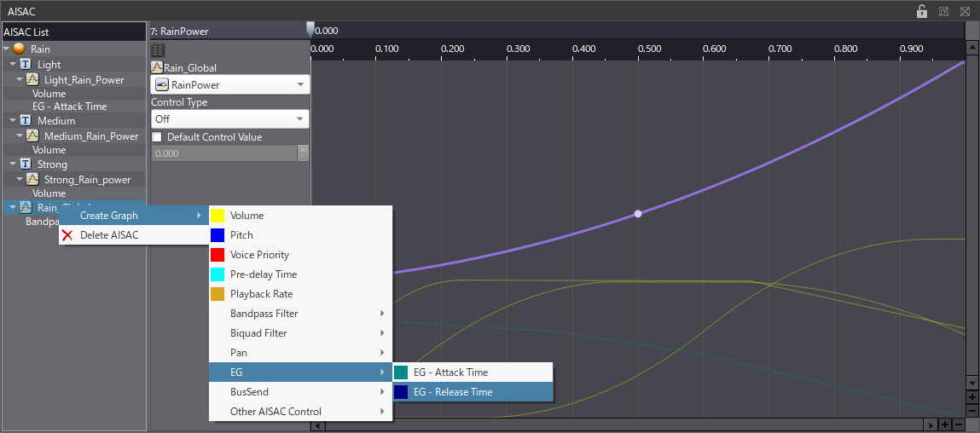This screenshot has height=433, width=980.
Task: Click the unlock padlock icon in title bar
Action: click(922, 12)
